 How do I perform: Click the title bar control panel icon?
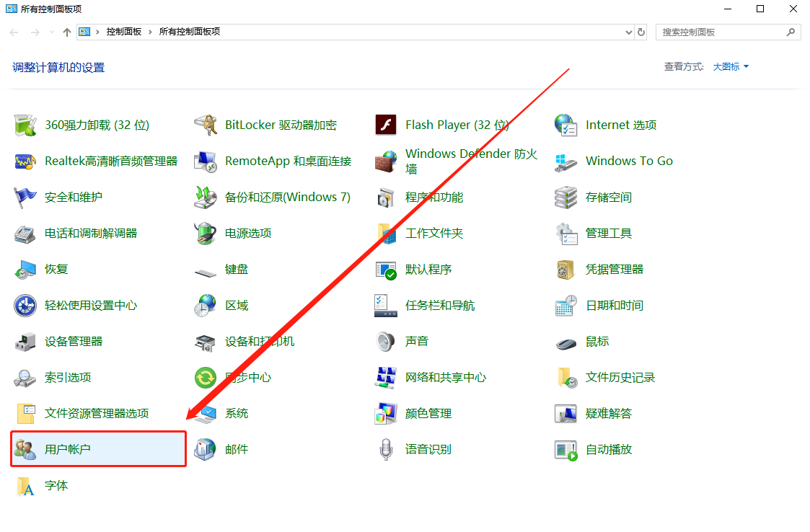point(12,9)
